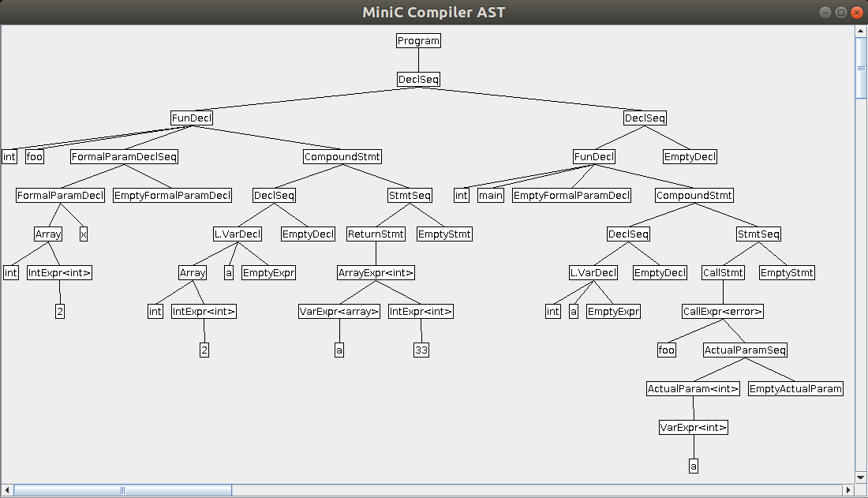Click the horizontal scrollbar thumb

coord(122,490)
